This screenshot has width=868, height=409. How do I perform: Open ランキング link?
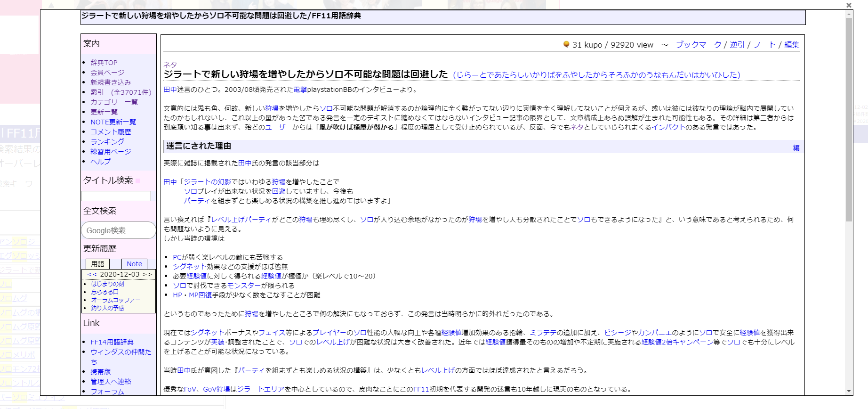pyautogui.click(x=107, y=142)
